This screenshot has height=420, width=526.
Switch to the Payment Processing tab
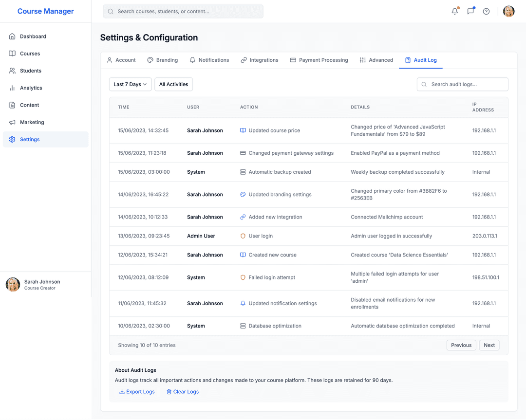(x=319, y=60)
